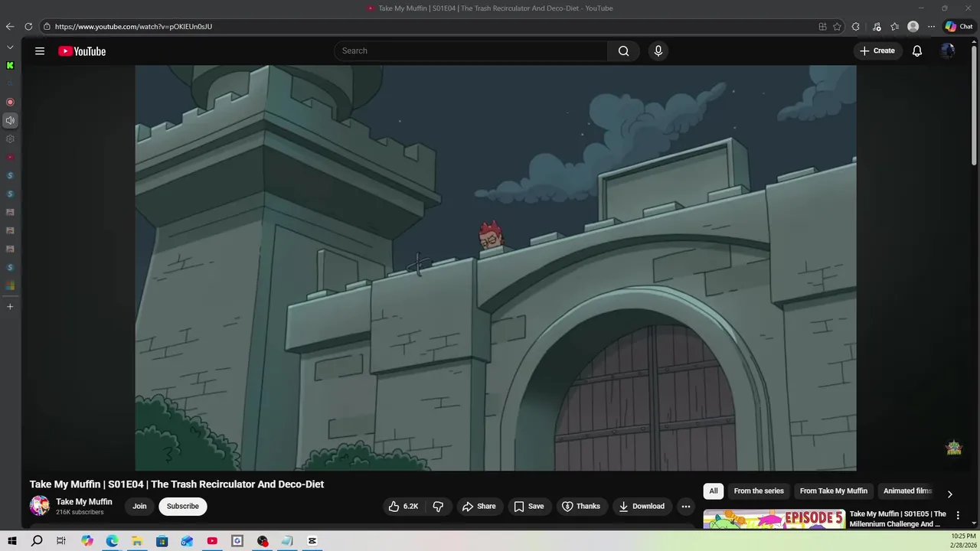Open the browser profile avatar
This screenshot has width=980, height=551.
pyautogui.click(x=913, y=26)
